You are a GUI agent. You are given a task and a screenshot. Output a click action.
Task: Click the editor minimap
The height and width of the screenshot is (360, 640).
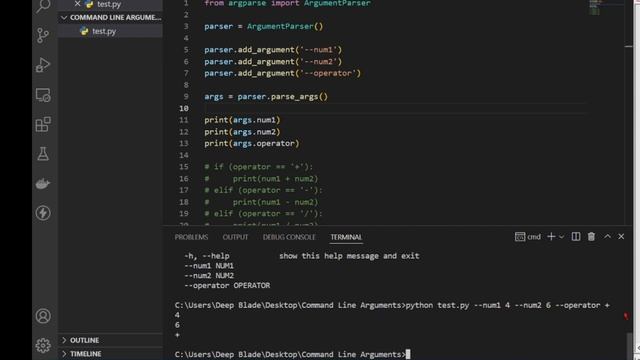tap(606, 8)
